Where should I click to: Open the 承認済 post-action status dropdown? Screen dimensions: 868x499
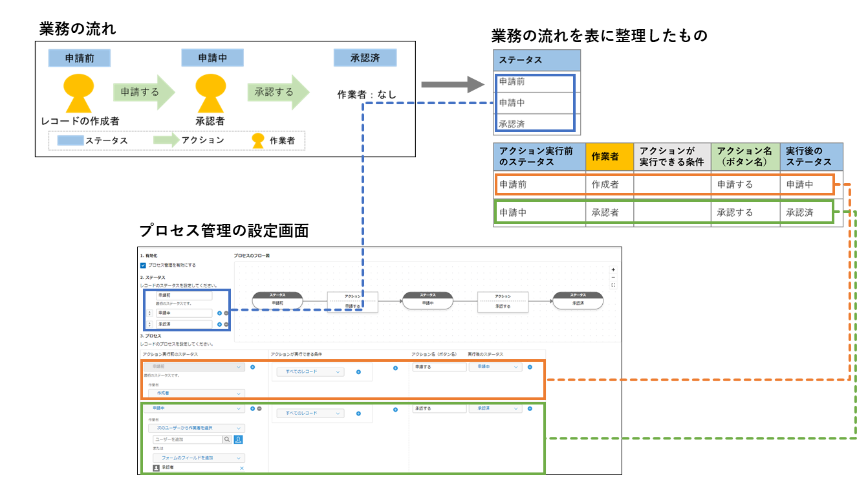(x=495, y=408)
